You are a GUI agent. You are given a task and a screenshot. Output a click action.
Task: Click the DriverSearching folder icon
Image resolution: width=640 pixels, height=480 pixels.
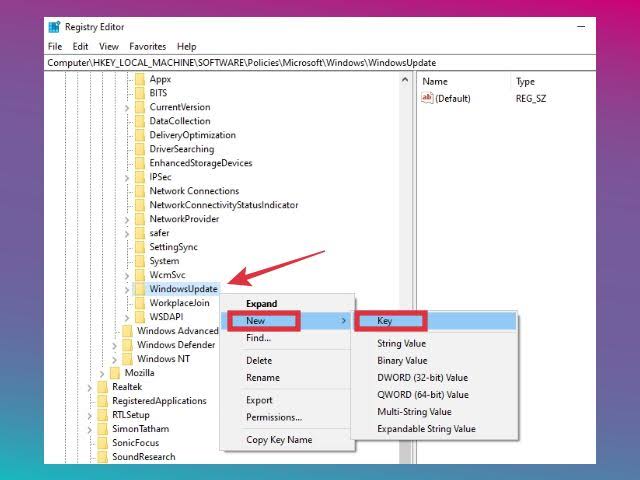(x=140, y=149)
